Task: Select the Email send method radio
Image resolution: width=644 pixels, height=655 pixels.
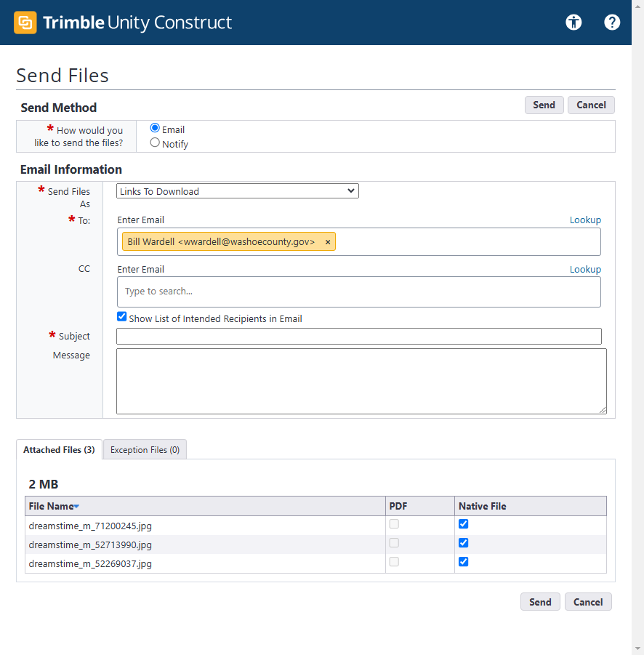Action: point(155,128)
